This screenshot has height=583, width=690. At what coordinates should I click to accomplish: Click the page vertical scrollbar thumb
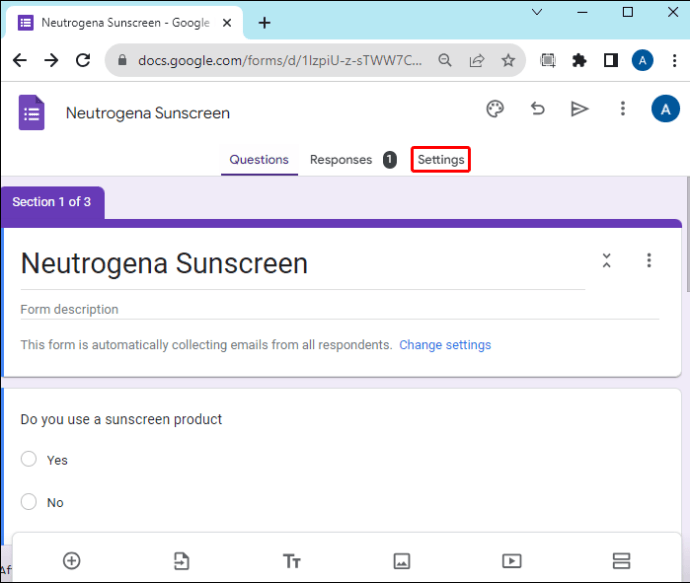point(688,234)
